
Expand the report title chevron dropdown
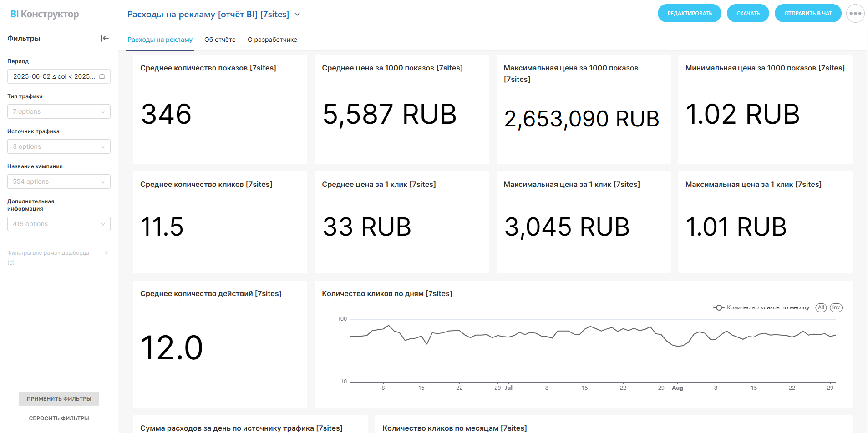[297, 15]
